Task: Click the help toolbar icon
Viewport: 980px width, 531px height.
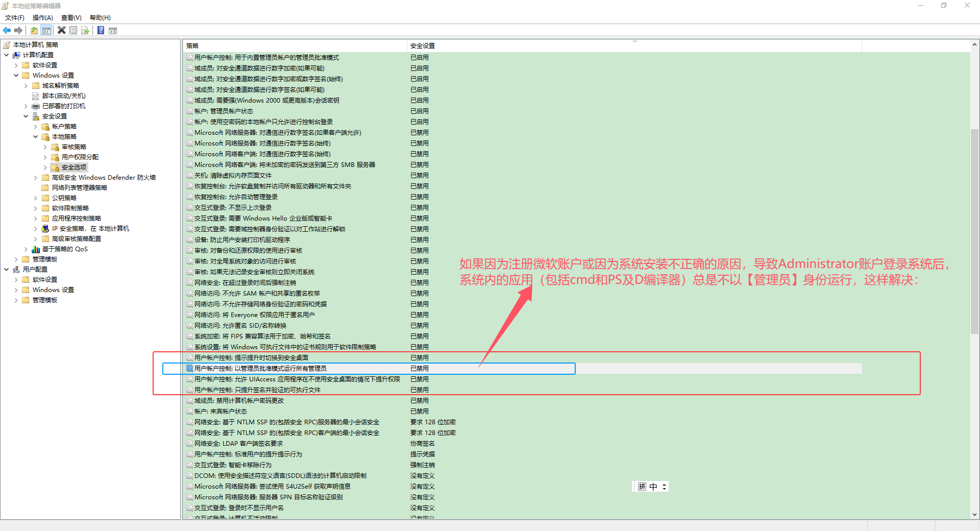Action: 101,30
